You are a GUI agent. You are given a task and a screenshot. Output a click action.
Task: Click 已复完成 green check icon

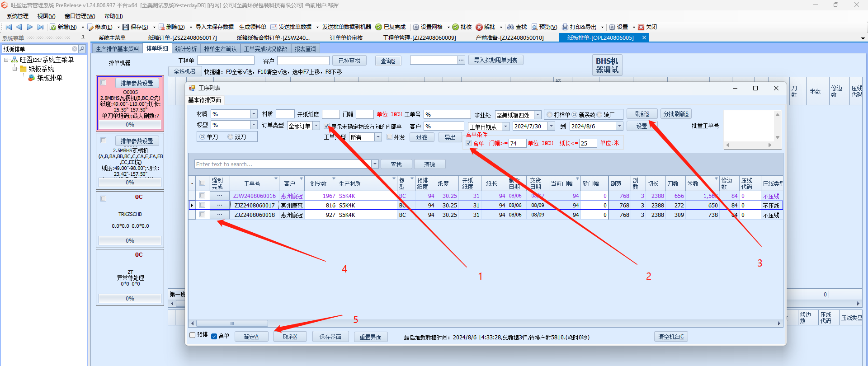[379, 27]
